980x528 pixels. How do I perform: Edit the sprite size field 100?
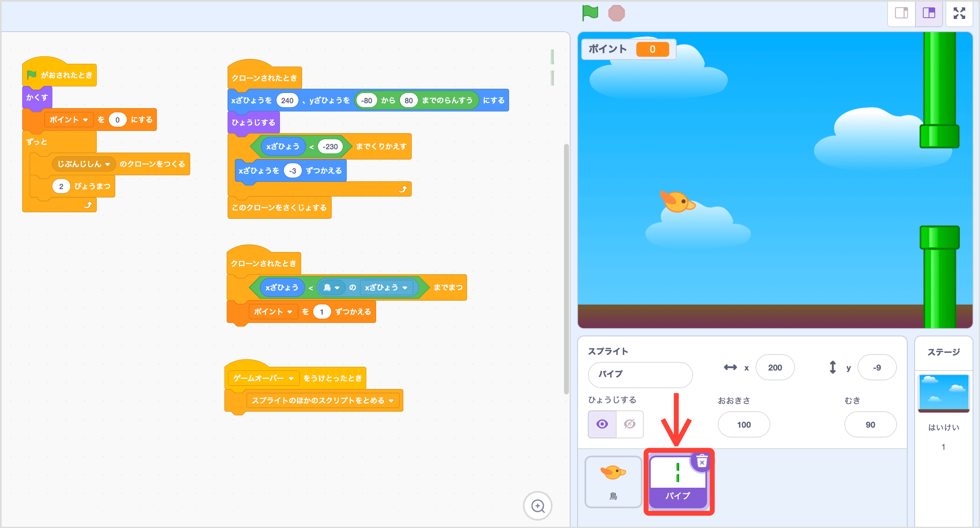click(x=743, y=425)
